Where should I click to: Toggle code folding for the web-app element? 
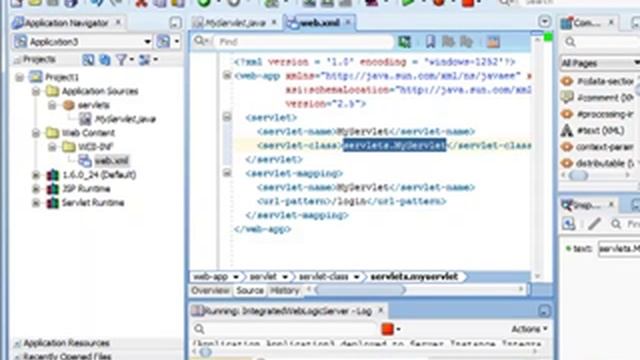point(227,76)
